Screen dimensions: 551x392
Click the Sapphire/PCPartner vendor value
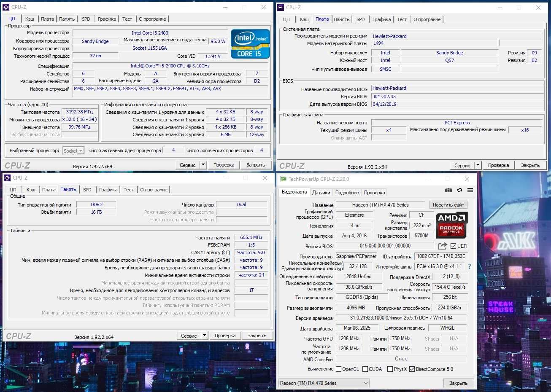pos(356,256)
